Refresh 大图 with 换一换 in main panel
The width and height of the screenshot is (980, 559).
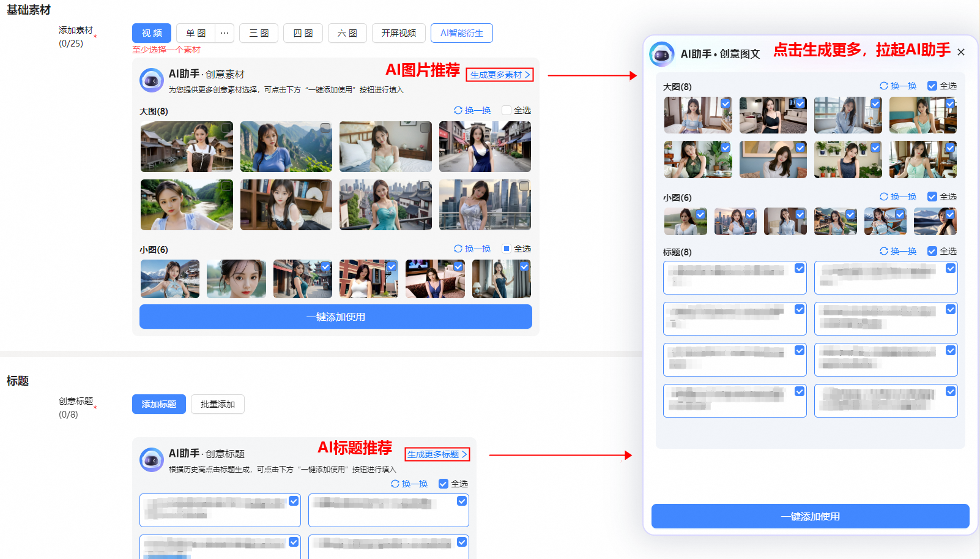coord(472,110)
